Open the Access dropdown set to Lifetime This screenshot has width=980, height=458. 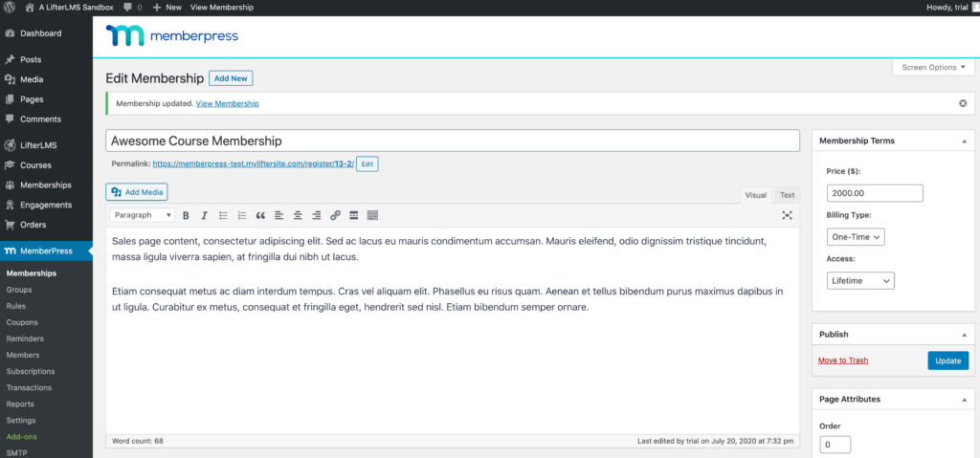click(x=860, y=281)
